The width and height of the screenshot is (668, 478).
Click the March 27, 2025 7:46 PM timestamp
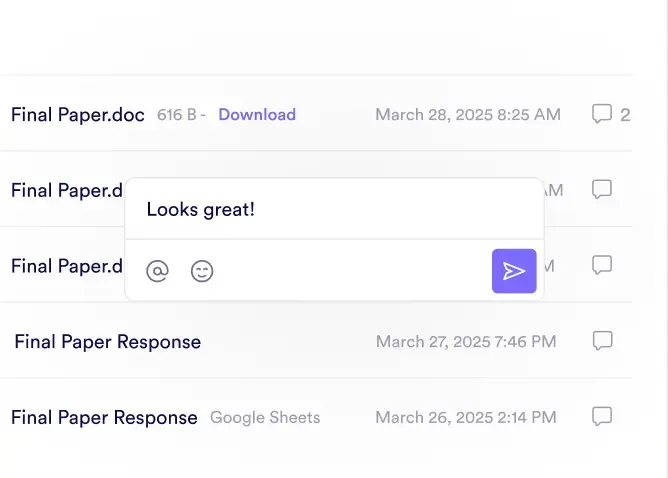(466, 342)
